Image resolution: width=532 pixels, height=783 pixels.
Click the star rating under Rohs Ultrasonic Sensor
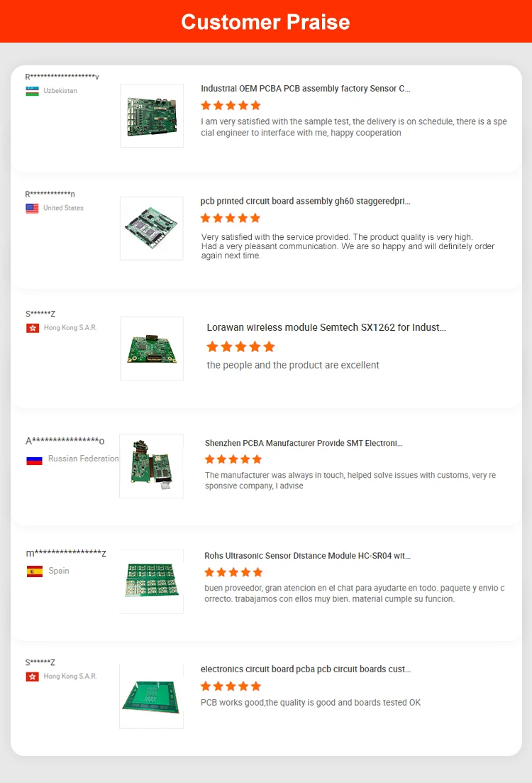pos(233,572)
